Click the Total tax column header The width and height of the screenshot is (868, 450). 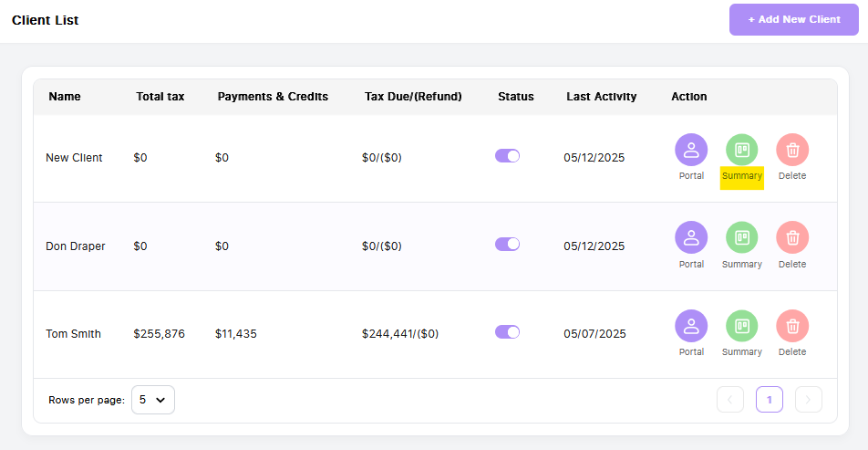[x=160, y=97]
